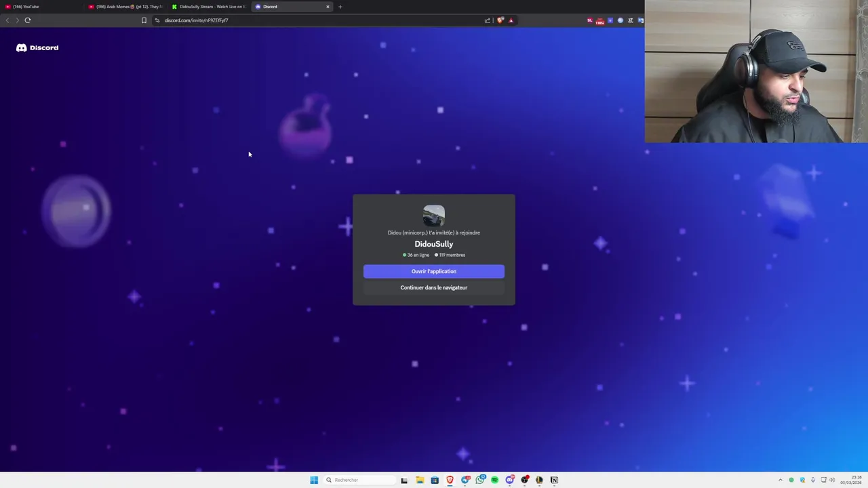Click the DidouSully server avatar thumbnail
This screenshot has width=868, height=488.
434,216
